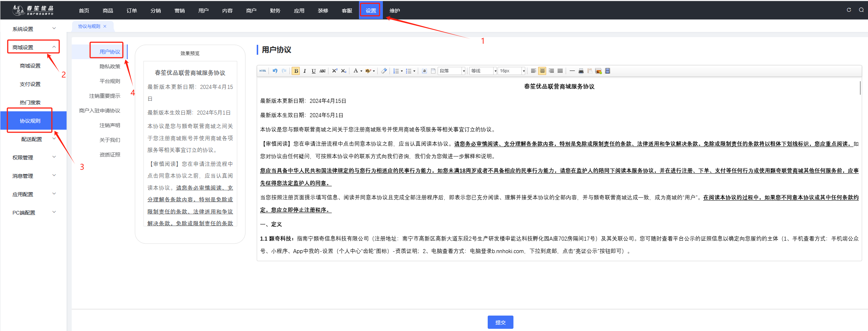Align text left
The image size is (868, 331).
click(533, 71)
